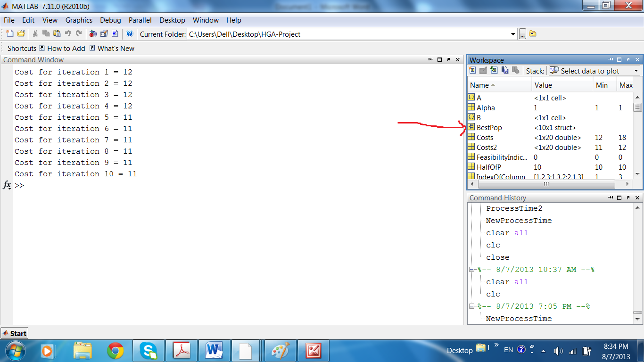Open Google Chrome from the taskbar
Screen dimensions: 644x362
click(x=116, y=350)
